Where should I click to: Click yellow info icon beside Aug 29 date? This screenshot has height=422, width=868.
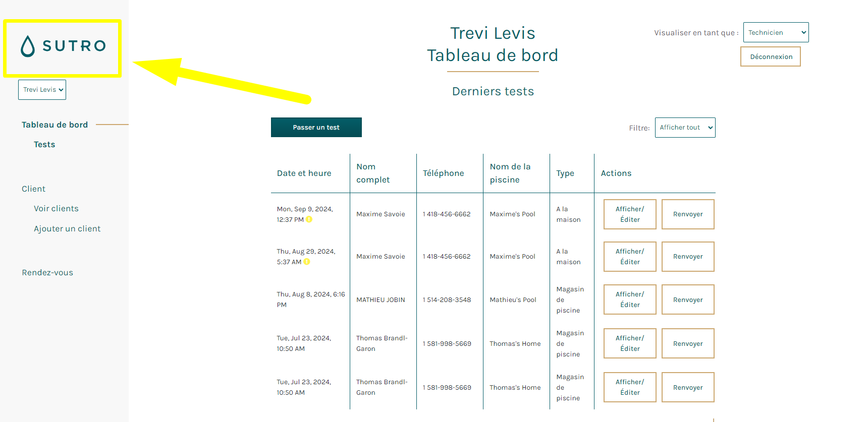click(307, 262)
